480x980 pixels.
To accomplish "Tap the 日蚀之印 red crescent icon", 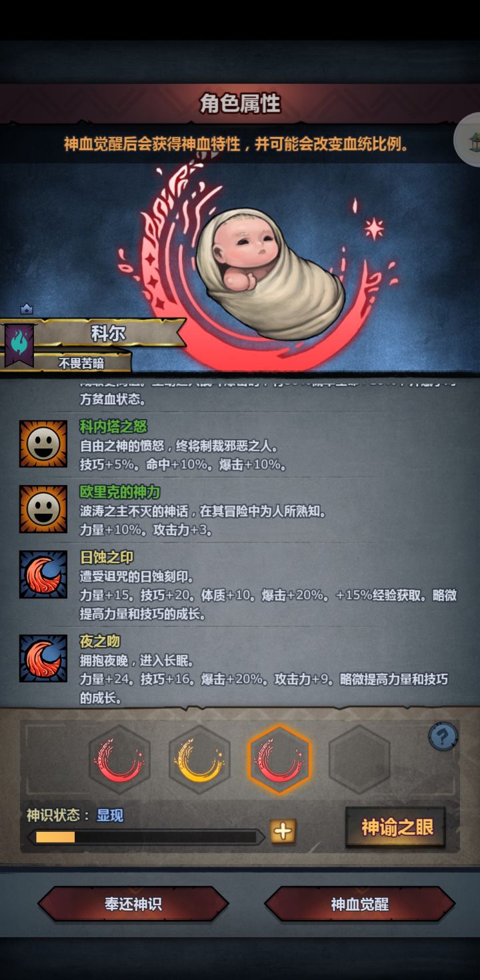I will [x=43, y=574].
